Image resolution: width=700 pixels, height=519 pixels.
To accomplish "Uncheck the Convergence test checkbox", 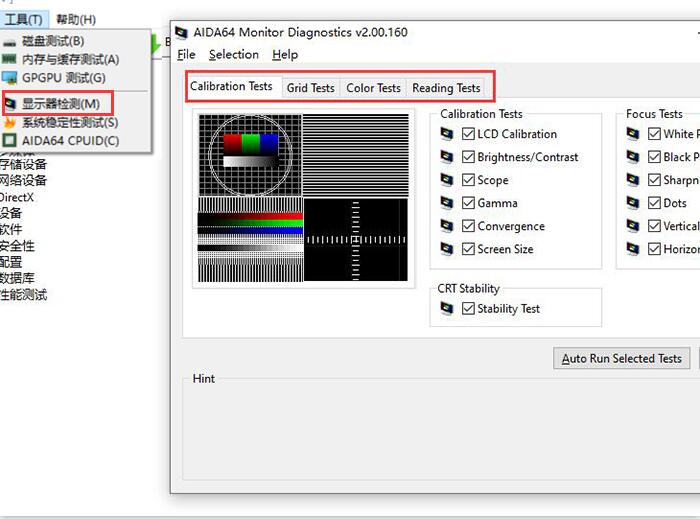I will click(469, 226).
